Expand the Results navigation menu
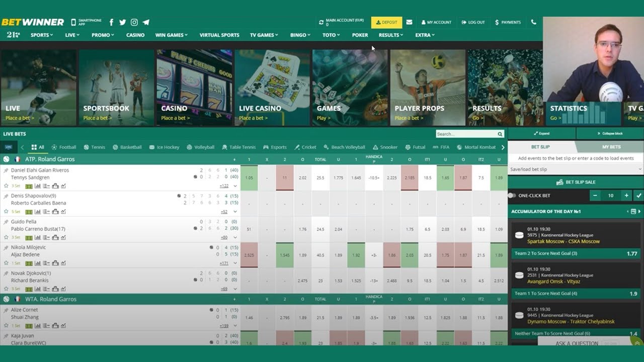This screenshot has height=362, width=644. click(x=391, y=35)
